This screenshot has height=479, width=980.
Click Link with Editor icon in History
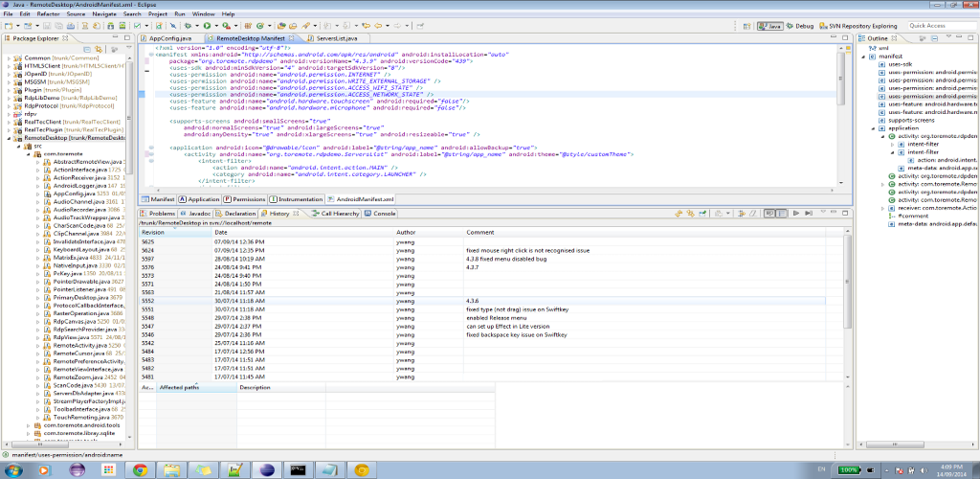[x=691, y=214]
